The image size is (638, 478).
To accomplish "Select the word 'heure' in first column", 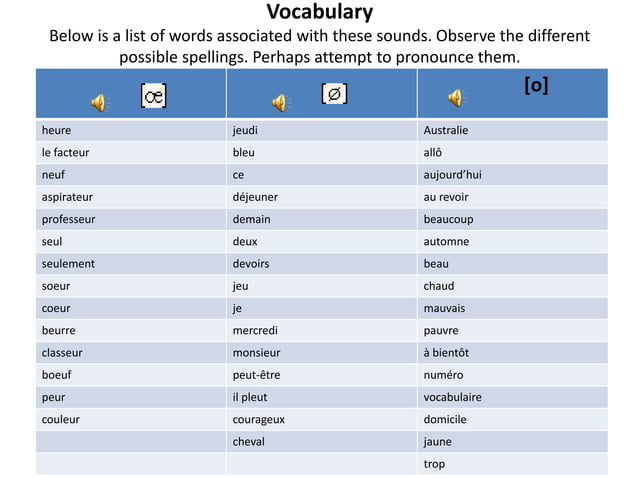I will 56,130.
